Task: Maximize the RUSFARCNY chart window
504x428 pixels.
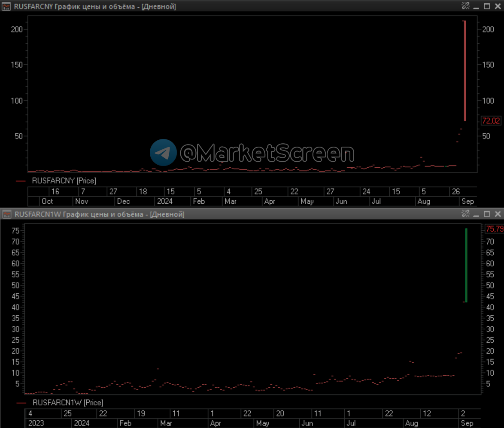Action: coord(487,6)
